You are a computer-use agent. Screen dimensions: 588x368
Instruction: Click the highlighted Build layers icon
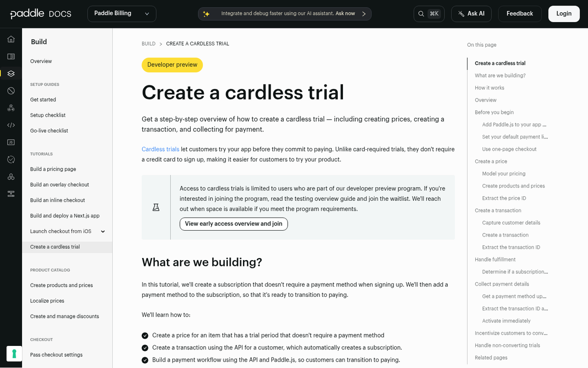11,73
